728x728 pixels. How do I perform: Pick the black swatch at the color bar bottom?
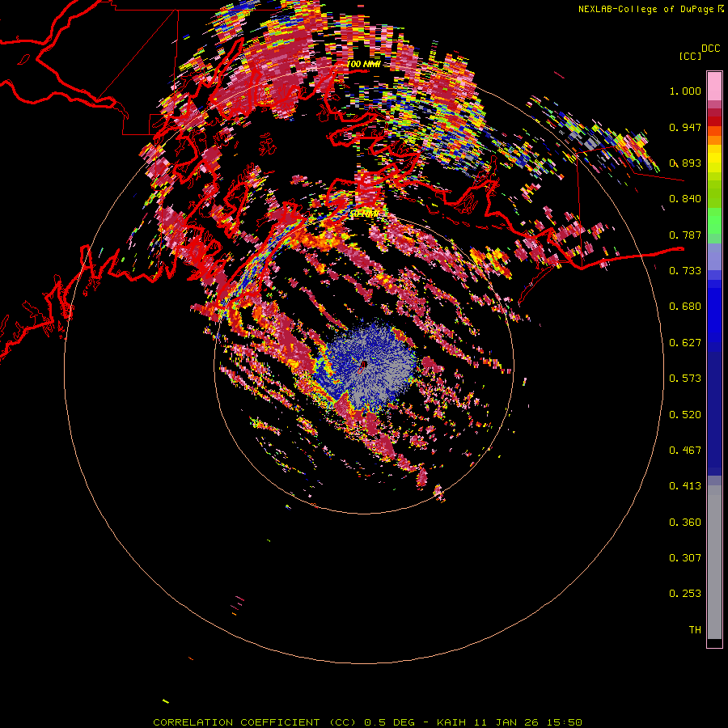714,643
